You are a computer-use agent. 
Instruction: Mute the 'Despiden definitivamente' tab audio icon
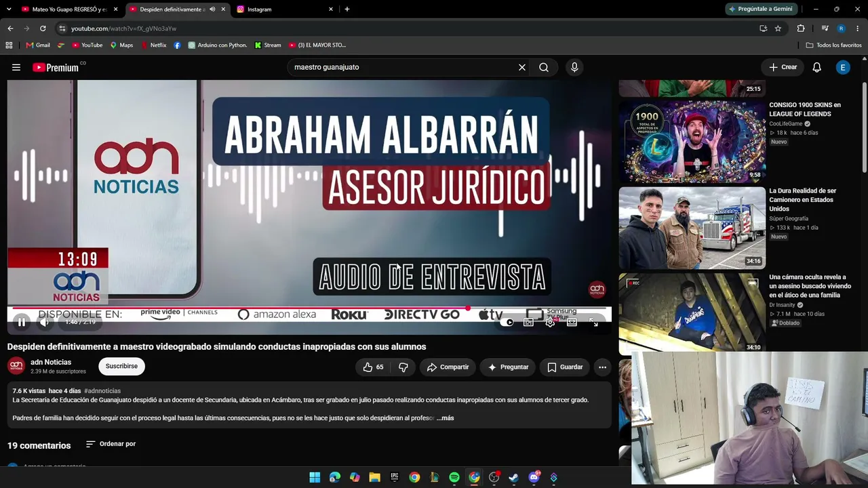(x=212, y=9)
